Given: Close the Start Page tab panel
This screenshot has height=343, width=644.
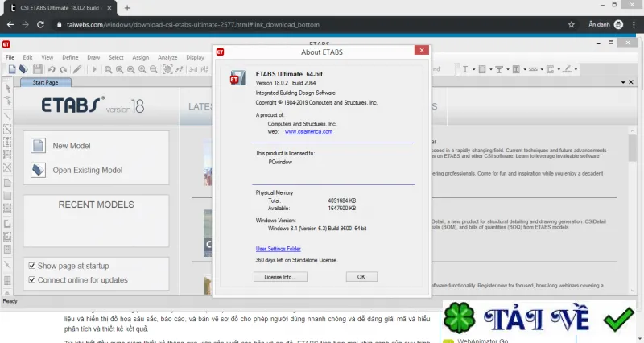Looking at the screenshot, I should tap(631, 82).
